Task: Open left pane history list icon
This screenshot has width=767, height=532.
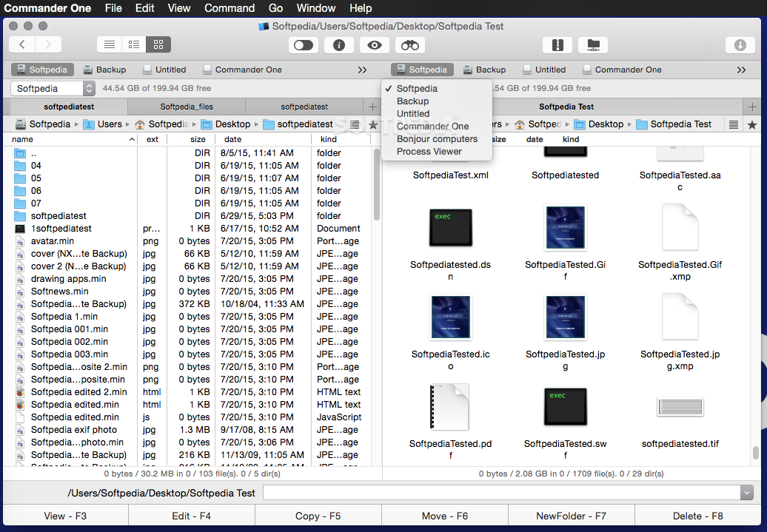Action: pyautogui.click(x=355, y=125)
